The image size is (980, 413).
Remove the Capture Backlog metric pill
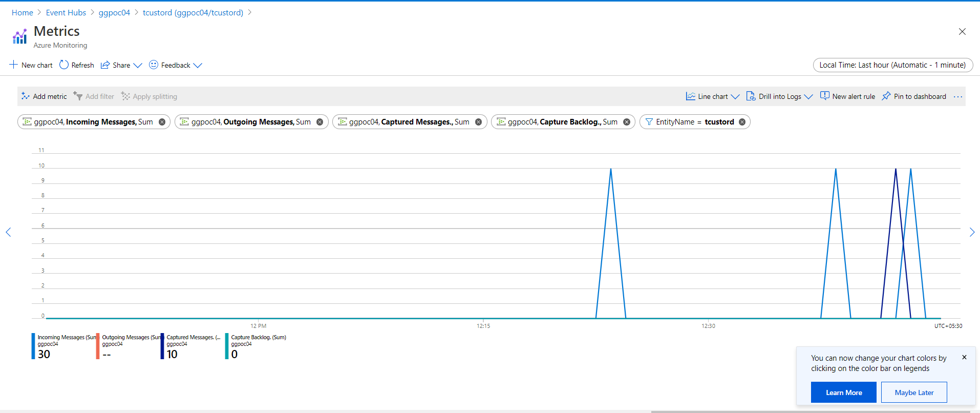(626, 122)
